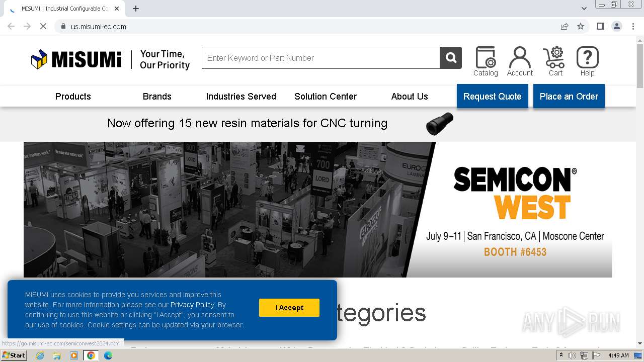Click the Request Quote button
Viewport: 644px width, 362px height.
pyautogui.click(x=492, y=96)
